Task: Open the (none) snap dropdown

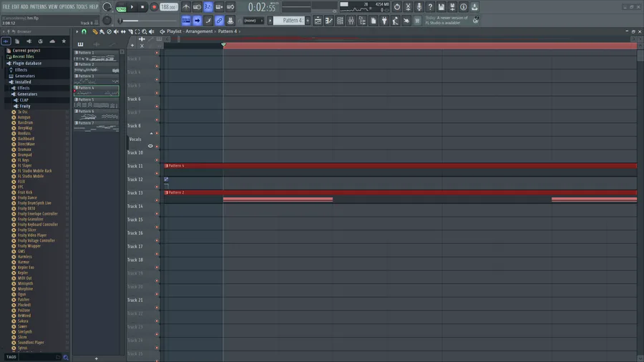Action: click(x=253, y=21)
